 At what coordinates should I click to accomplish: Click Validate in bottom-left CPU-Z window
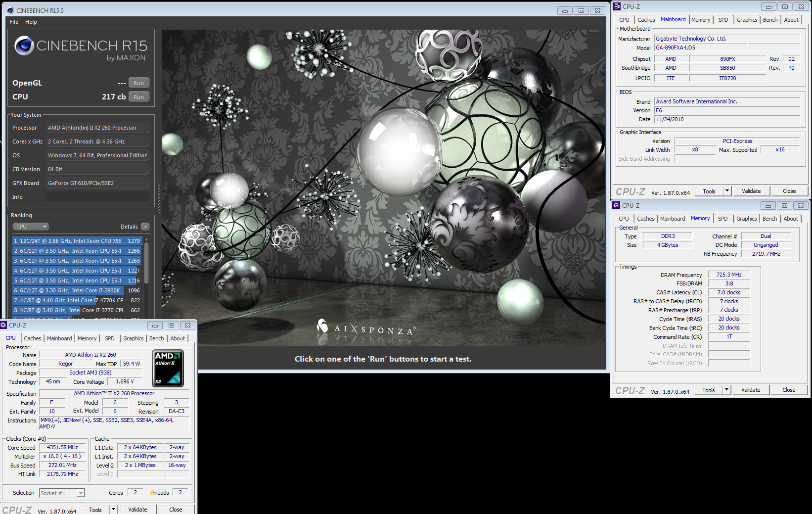point(137,510)
